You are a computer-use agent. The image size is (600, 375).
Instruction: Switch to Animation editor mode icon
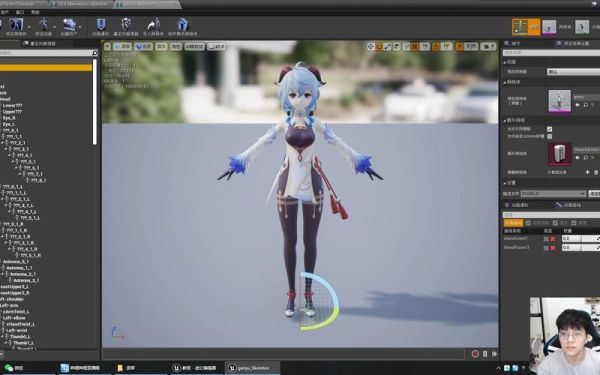click(x=582, y=27)
